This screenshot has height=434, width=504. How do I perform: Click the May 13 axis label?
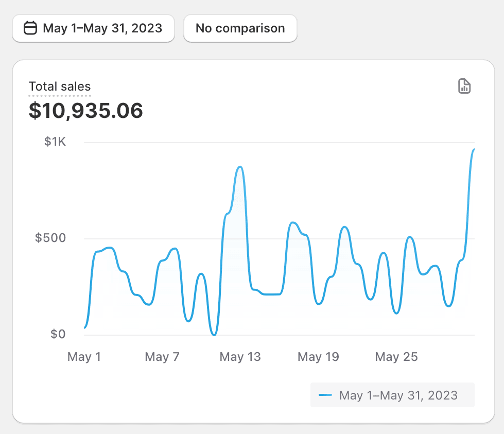click(x=240, y=357)
